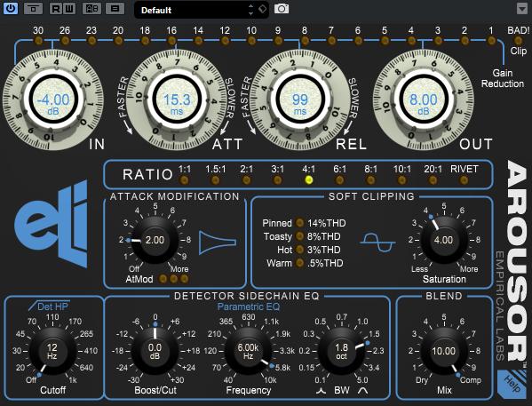Click the soft clipping sine wave icon

tap(377, 243)
